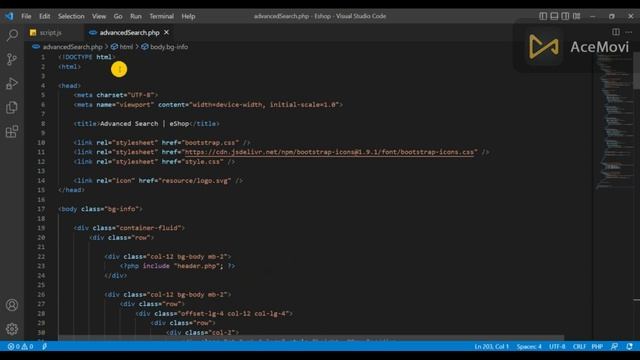
Task: Open the Selection menu
Action: click(x=71, y=16)
